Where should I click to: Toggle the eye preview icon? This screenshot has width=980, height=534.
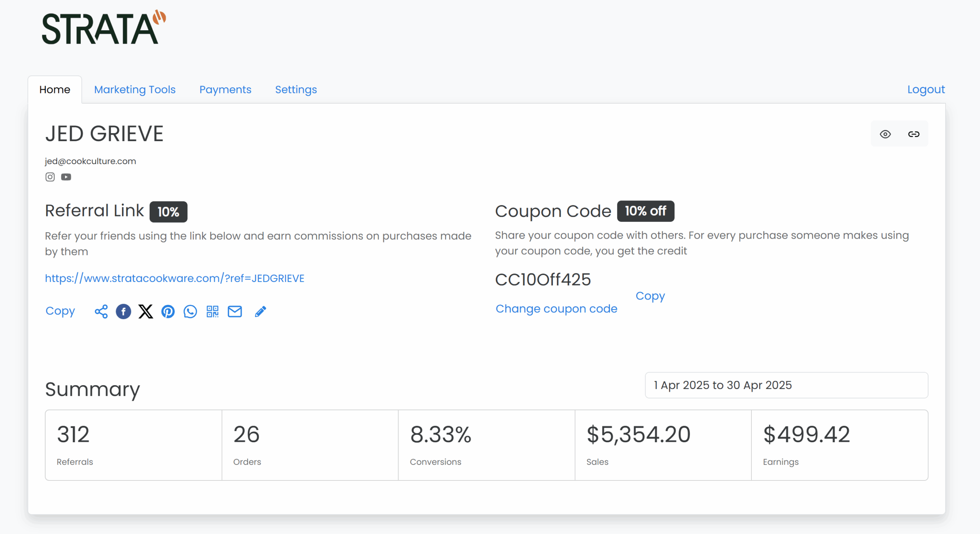point(885,134)
